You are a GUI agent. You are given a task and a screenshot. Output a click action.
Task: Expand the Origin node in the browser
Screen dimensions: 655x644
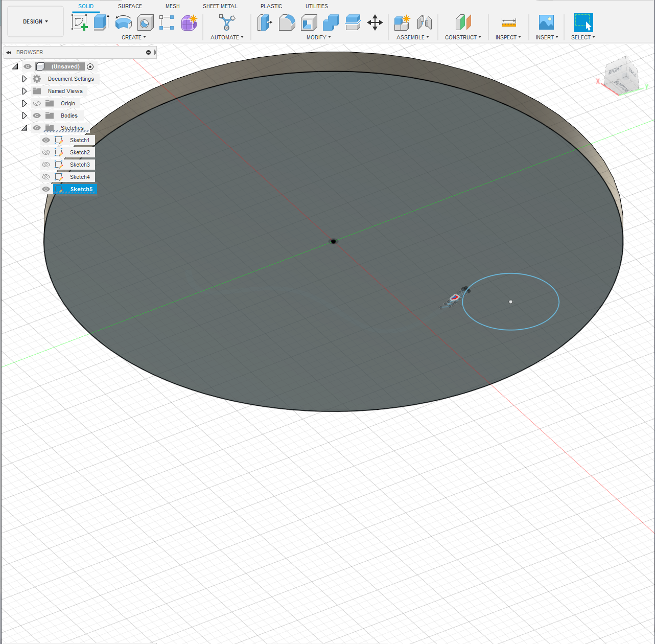(x=24, y=103)
